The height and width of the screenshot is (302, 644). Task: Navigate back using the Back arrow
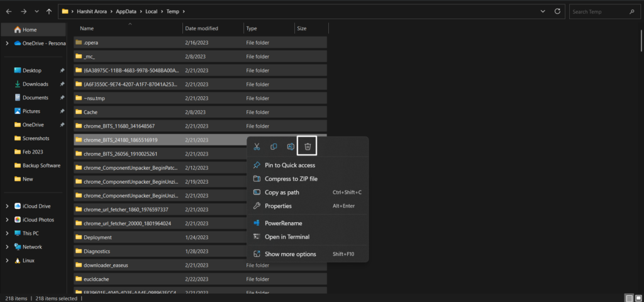coord(9,11)
